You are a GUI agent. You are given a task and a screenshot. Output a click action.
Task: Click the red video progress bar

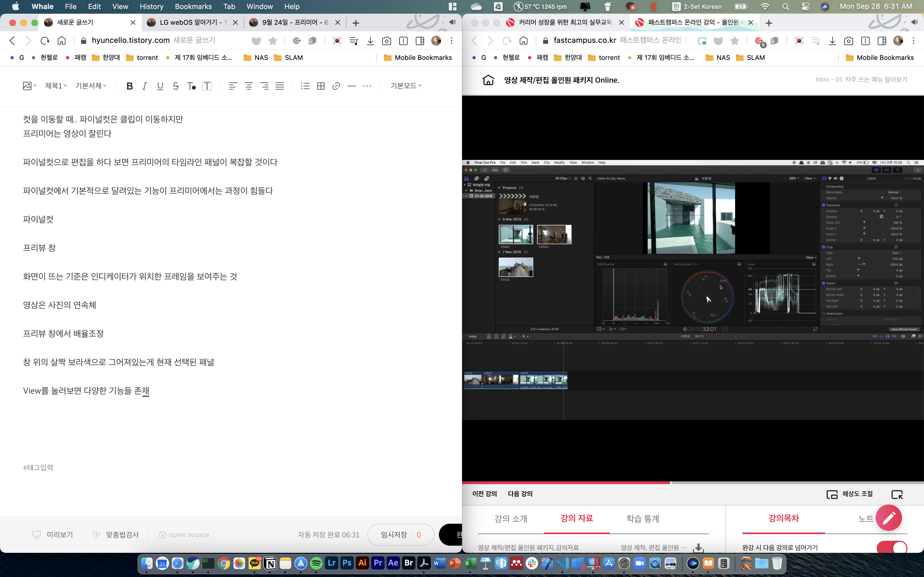pos(565,483)
